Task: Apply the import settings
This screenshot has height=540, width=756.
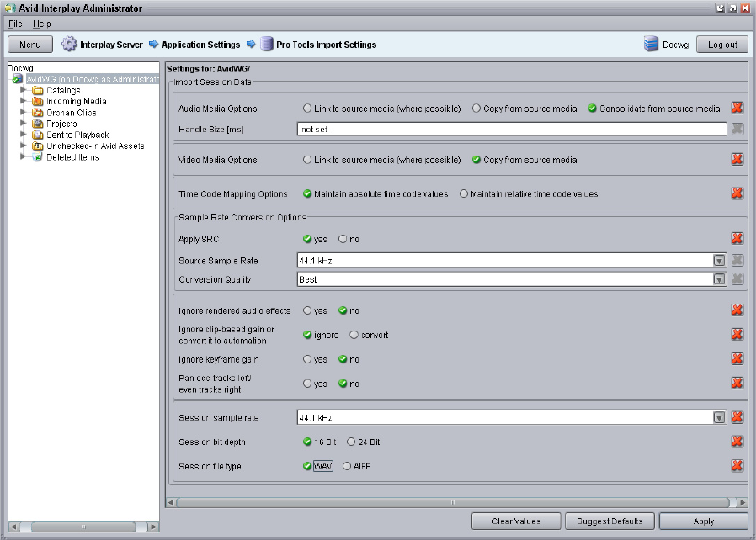Action: tap(704, 521)
